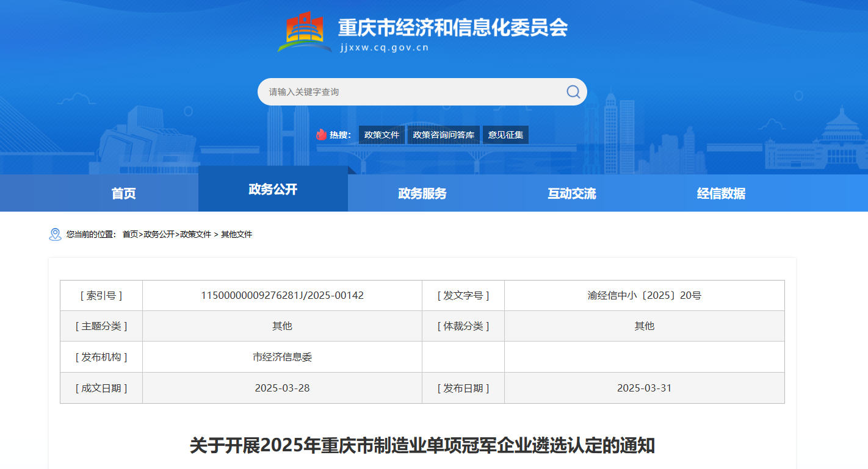
Task: Focus the keyword search input field
Action: (x=409, y=91)
